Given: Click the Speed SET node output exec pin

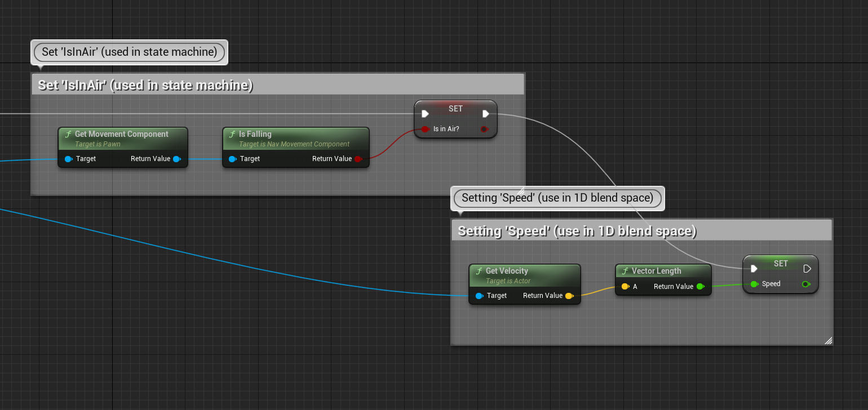Looking at the screenshot, I should point(807,269).
